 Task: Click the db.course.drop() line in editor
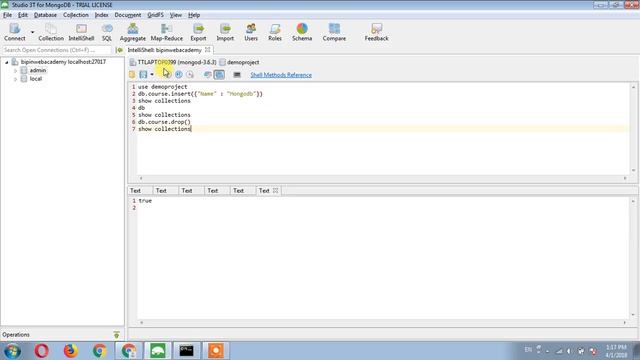[x=164, y=122]
